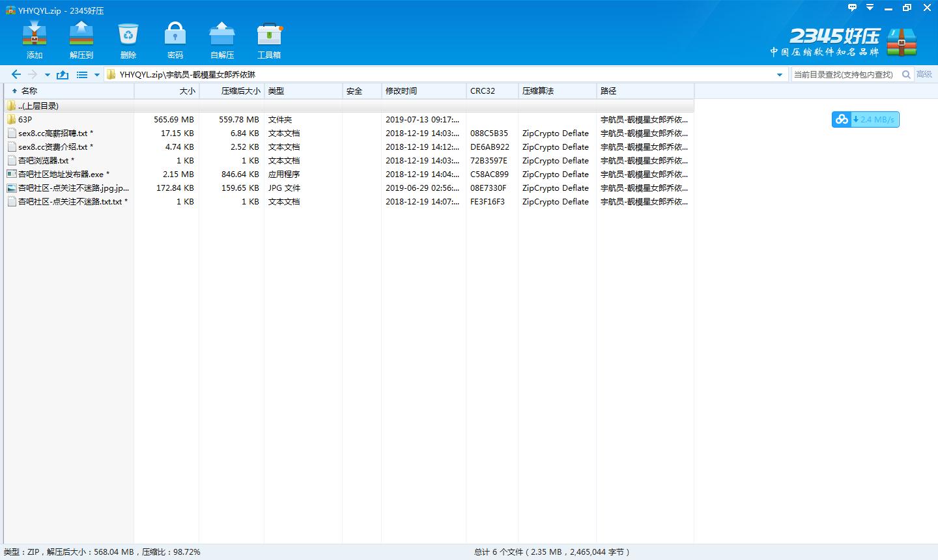Go back with the left arrow
938x560 pixels.
(x=16, y=74)
